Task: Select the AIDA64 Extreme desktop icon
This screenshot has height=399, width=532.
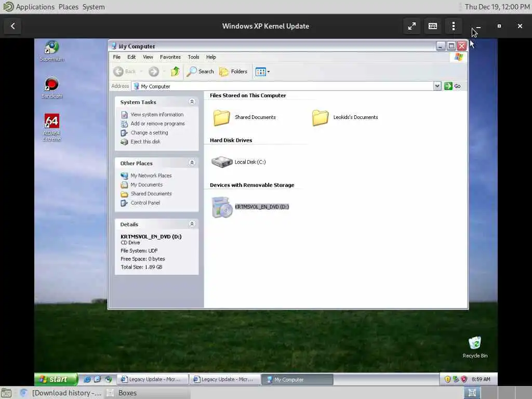Action: (51, 127)
